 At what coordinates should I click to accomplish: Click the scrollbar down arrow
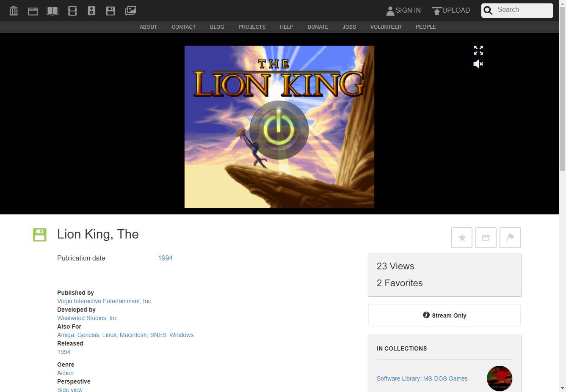[562, 388]
